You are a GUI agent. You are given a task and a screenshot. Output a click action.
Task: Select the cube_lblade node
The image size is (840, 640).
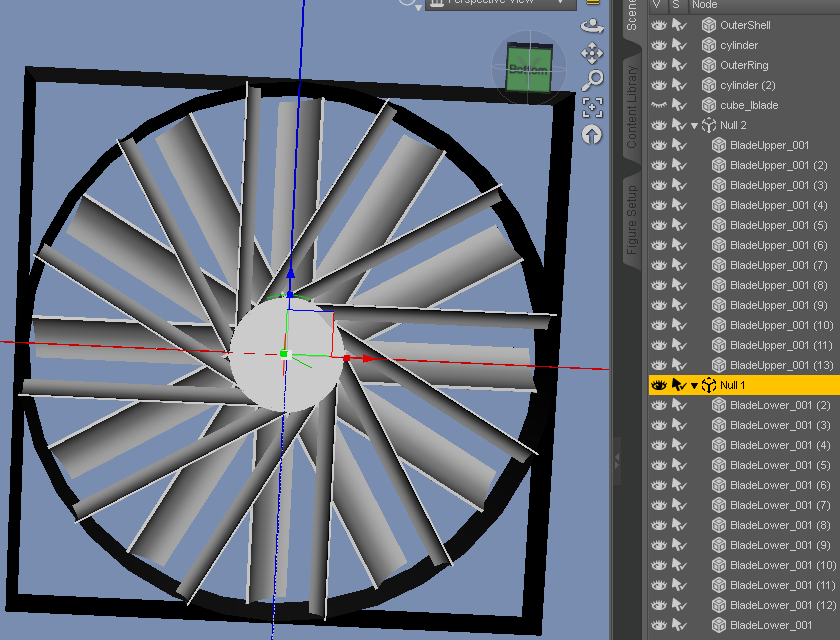point(749,105)
